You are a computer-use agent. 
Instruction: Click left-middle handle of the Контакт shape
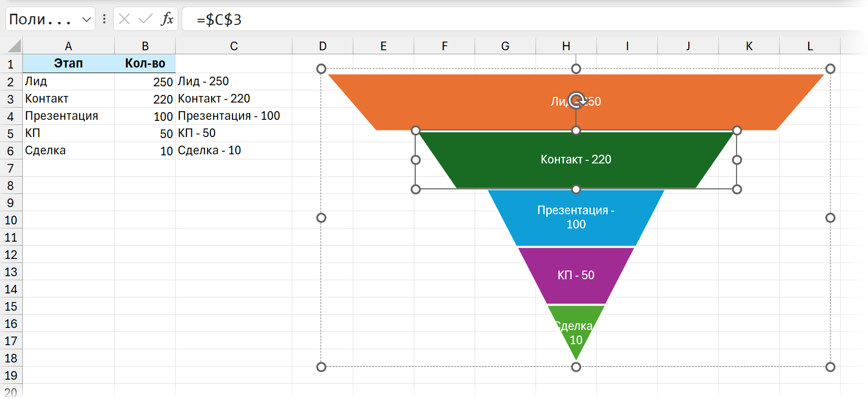click(x=416, y=160)
